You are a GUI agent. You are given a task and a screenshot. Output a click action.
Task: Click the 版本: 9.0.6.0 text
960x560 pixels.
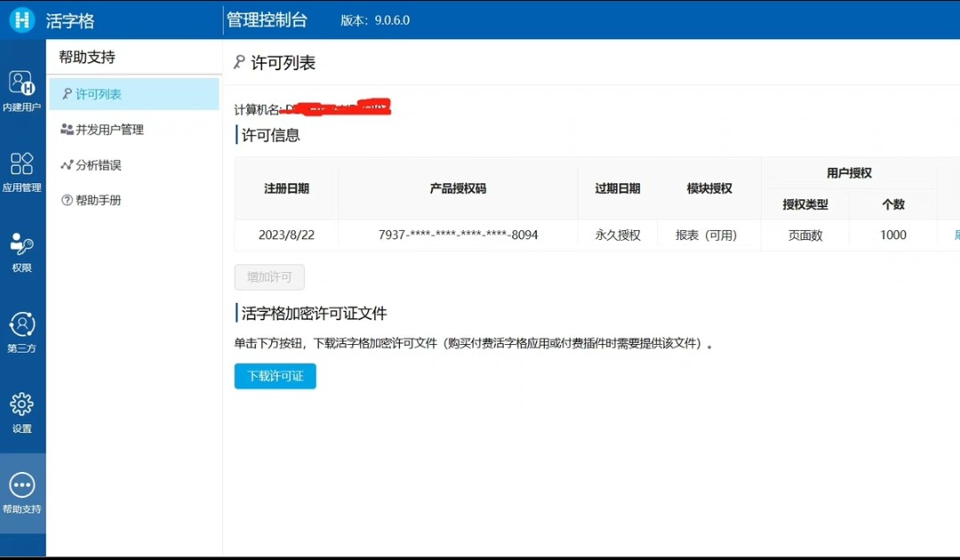(375, 20)
